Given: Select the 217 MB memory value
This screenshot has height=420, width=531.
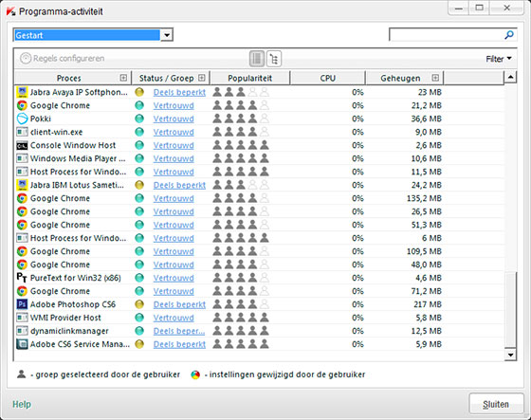Looking at the screenshot, I should coord(428,304).
